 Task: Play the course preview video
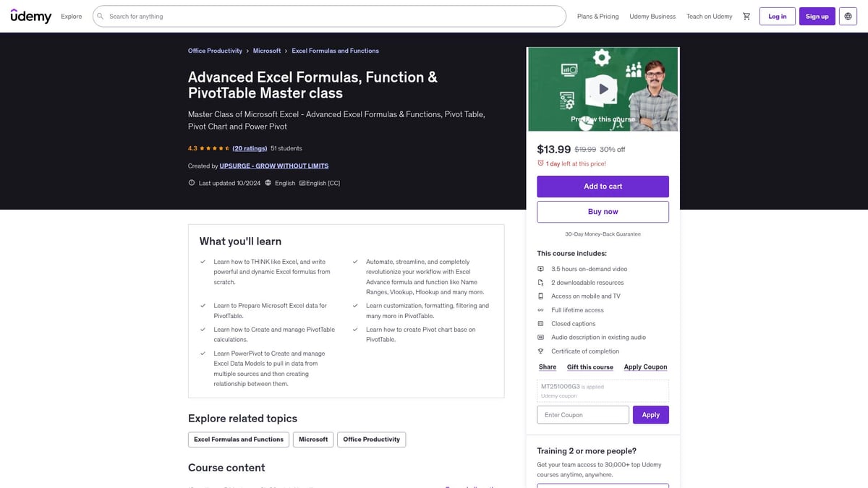pos(603,90)
